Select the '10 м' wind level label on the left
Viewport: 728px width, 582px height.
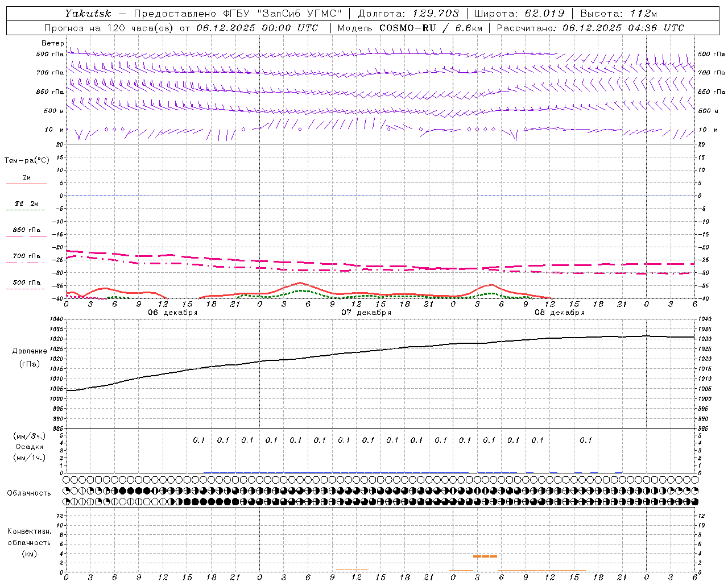pyautogui.click(x=54, y=130)
